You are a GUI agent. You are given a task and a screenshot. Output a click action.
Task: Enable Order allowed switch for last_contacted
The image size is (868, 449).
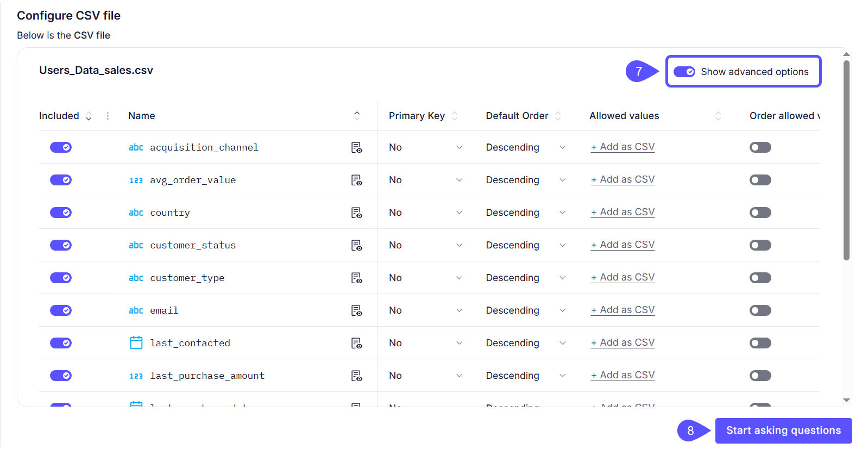point(760,343)
